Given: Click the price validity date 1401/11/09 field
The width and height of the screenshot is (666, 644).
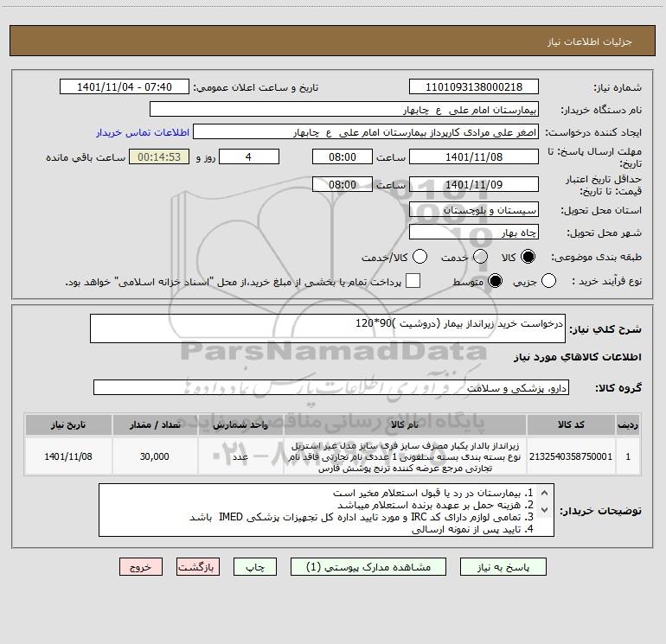Looking at the screenshot, I should click(x=474, y=184).
